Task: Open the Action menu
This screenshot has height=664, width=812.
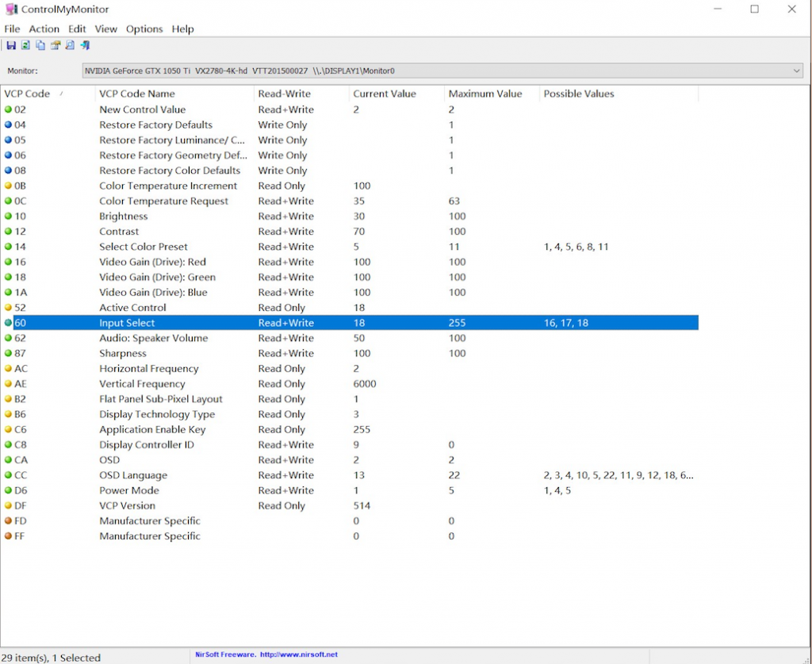Action: tap(44, 29)
